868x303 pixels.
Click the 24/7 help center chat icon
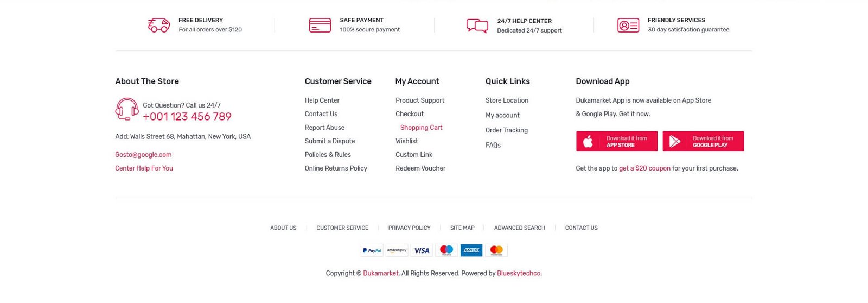click(477, 26)
